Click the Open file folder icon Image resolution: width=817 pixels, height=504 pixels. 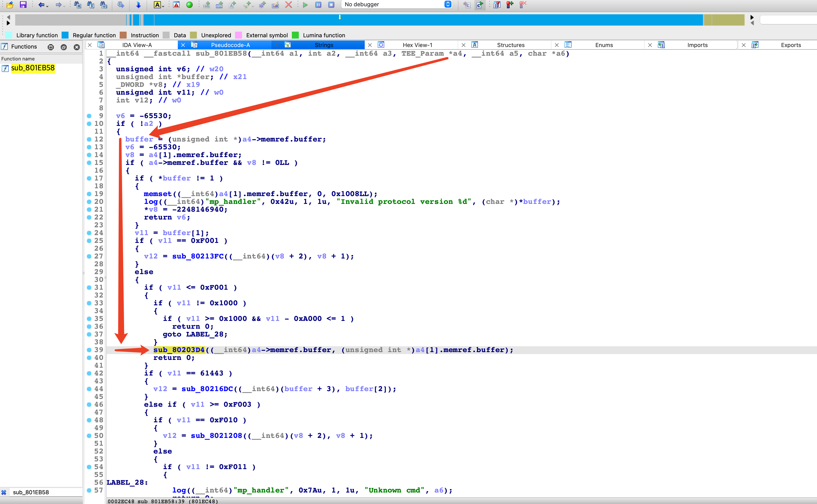[10, 5]
